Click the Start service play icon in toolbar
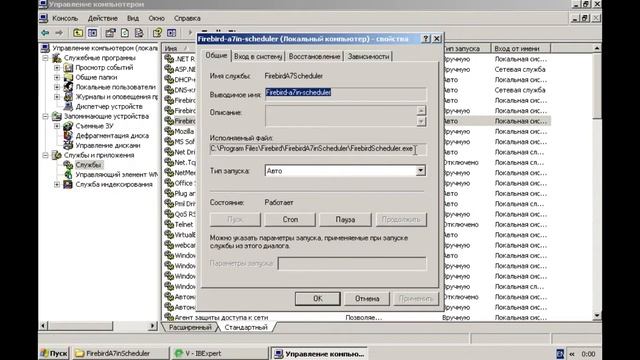Screen dimensions: 640x360 190,33
